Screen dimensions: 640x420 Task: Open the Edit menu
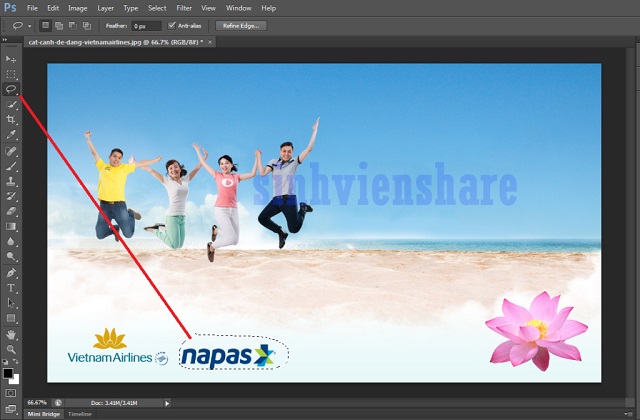(x=53, y=8)
